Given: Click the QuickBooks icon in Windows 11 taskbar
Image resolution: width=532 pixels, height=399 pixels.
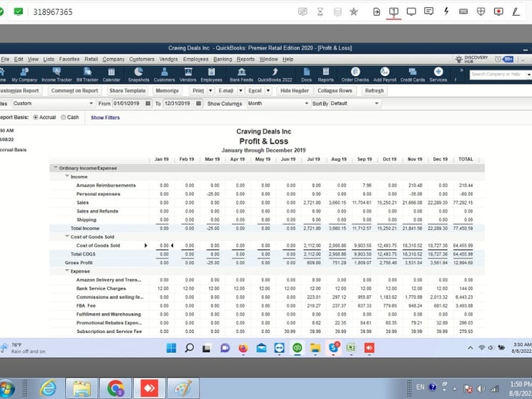Looking at the screenshot, I should tap(297, 348).
